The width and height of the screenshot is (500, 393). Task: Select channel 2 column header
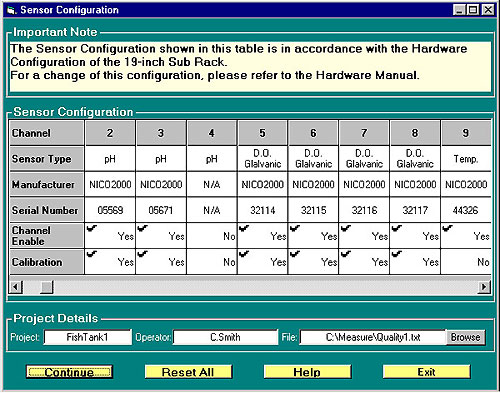click(x=110, y=133)
